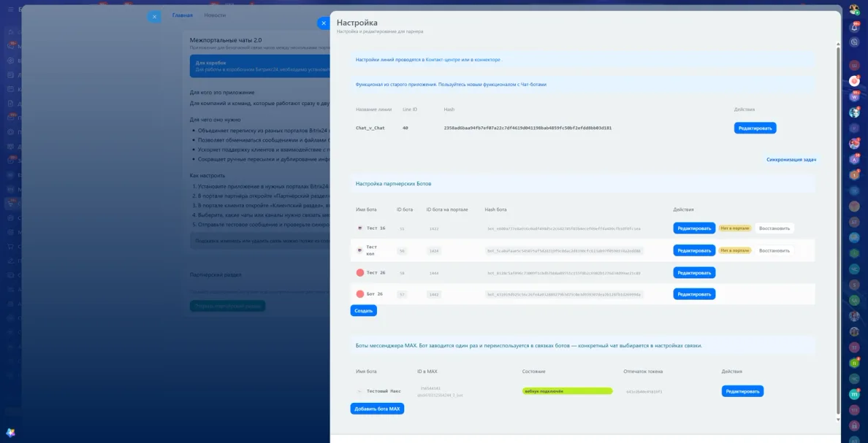
Task: Select the Chat_v_Chat hash value
Action: (x=528, y=128)
